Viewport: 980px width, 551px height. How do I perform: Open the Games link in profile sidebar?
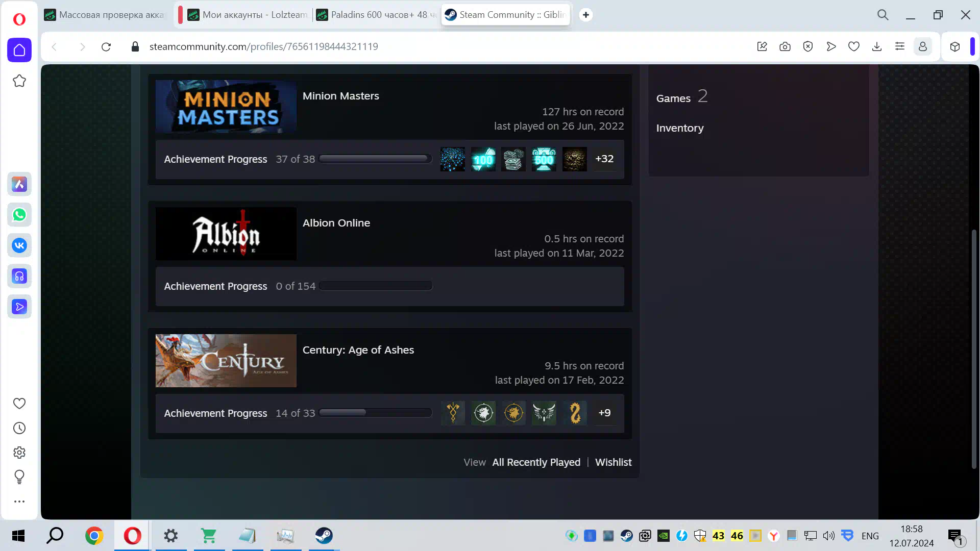674,98
